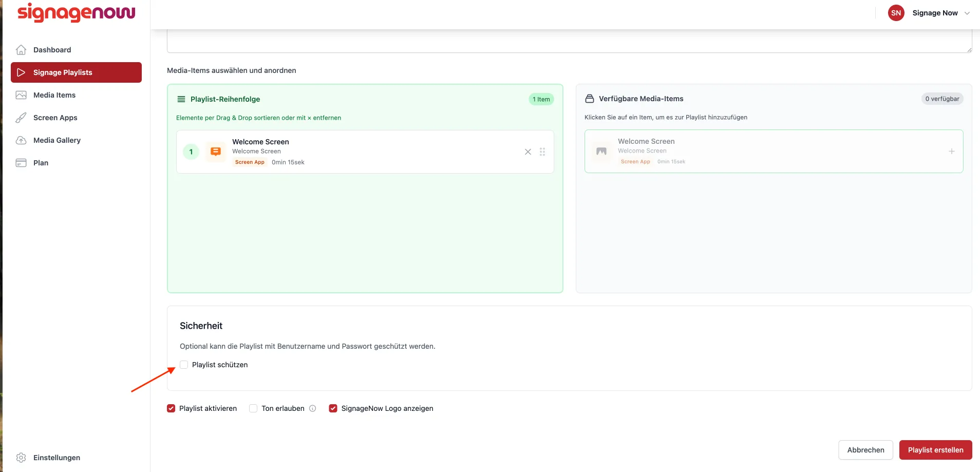980x472 pixels.
Task: Click Playlist erstellen button
Action: (x=936, y=450)
